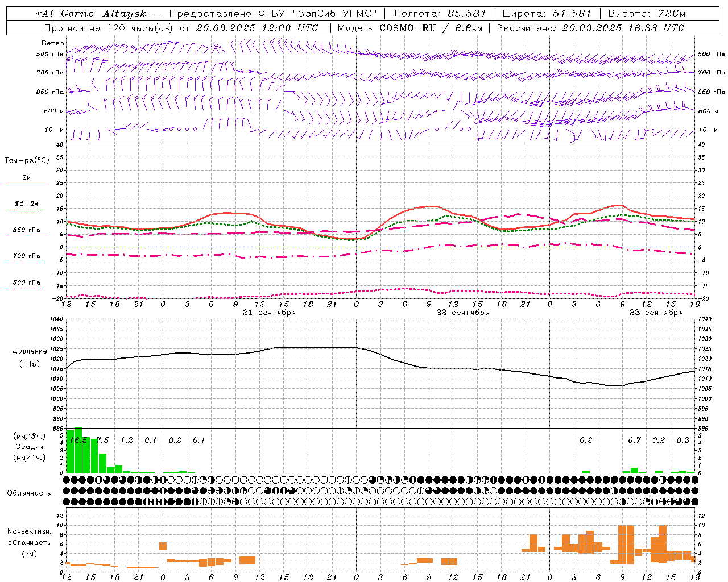Click the 'Тем-ра(°C)' temperature panel label

coord(27,160)
